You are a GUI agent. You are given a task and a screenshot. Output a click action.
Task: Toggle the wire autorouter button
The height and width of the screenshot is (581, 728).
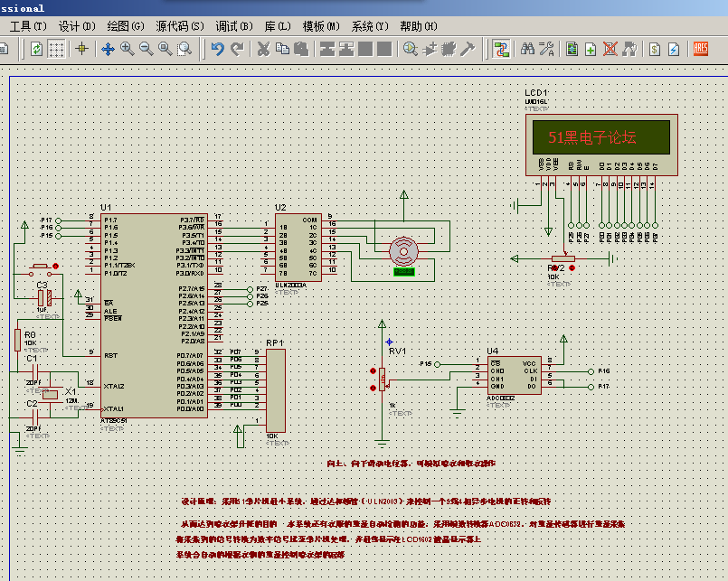[501, 49]
